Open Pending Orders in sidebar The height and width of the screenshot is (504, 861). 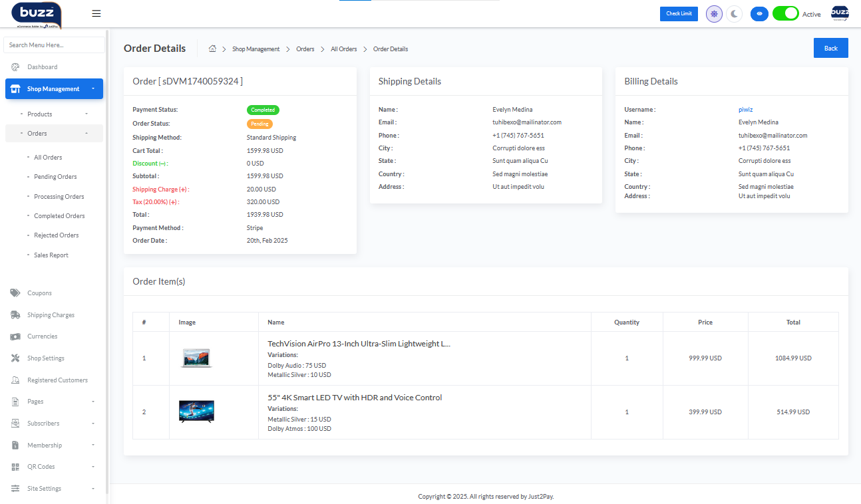click(55, 177)
